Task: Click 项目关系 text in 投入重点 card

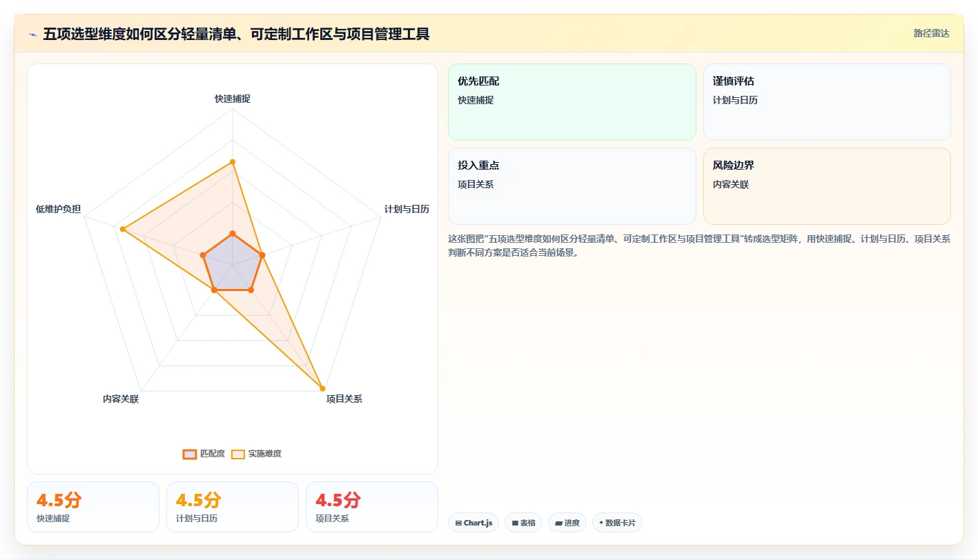Action: point(476,184)
